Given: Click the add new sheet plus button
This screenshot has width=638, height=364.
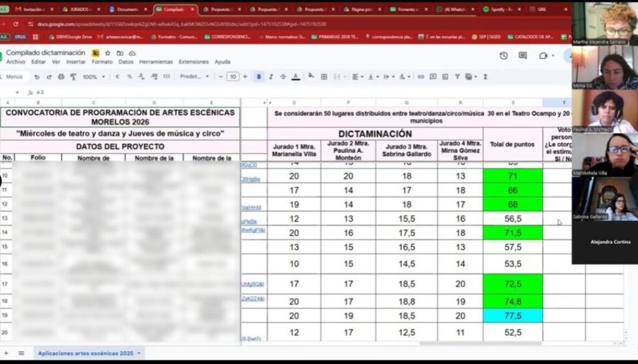Looking at the screenshot, I should point(6,353).
